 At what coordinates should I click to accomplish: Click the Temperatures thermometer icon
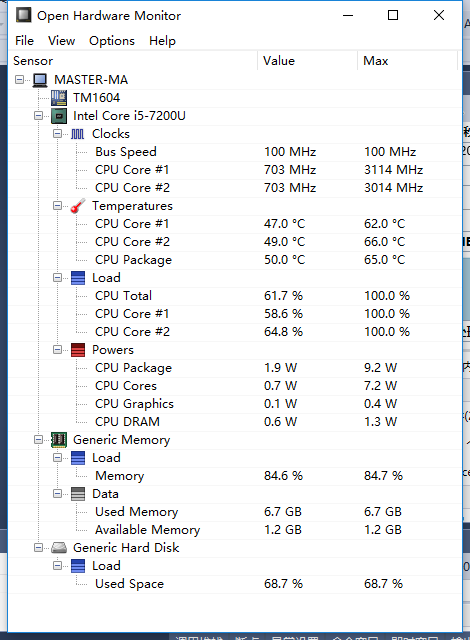click(78, 206)
